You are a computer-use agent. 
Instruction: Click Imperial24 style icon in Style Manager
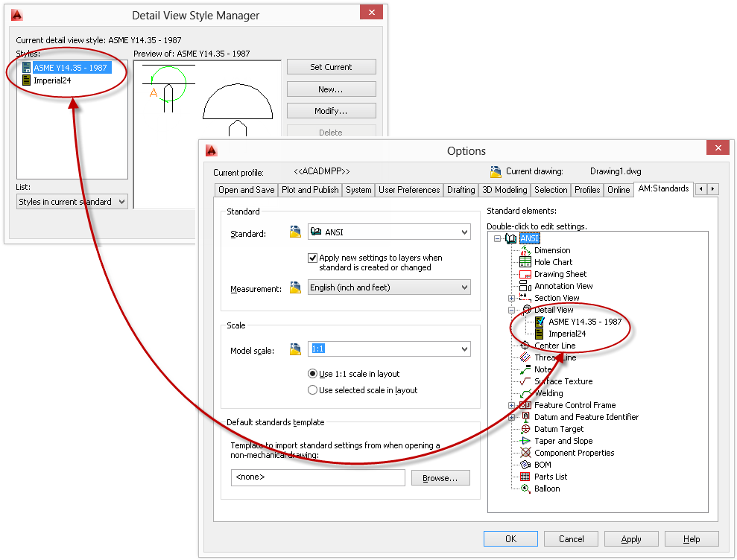click(x=27, y=80)
